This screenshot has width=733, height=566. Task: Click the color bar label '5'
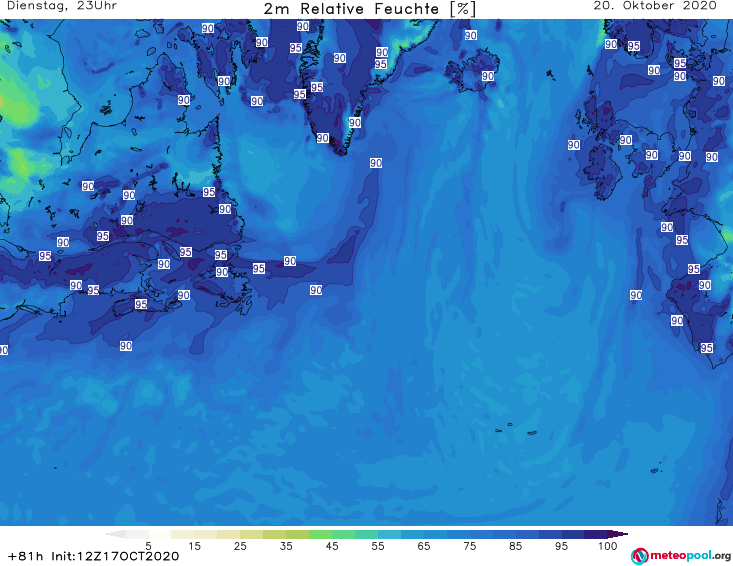click(148, 546)
